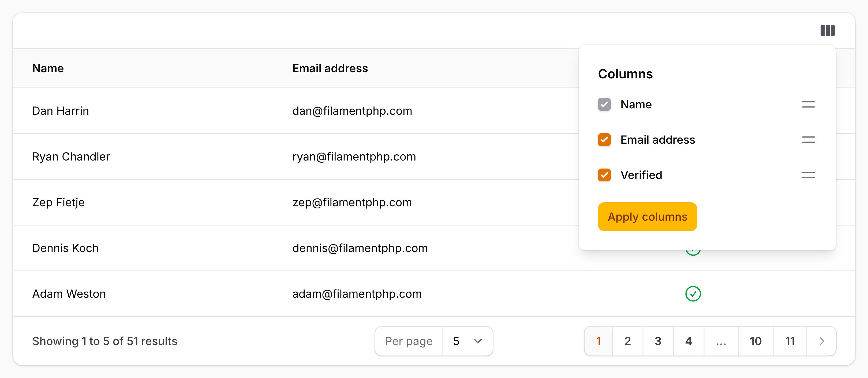Click the drag handle beside Name column
Viewport: 868px width, 378px height.
808,104
